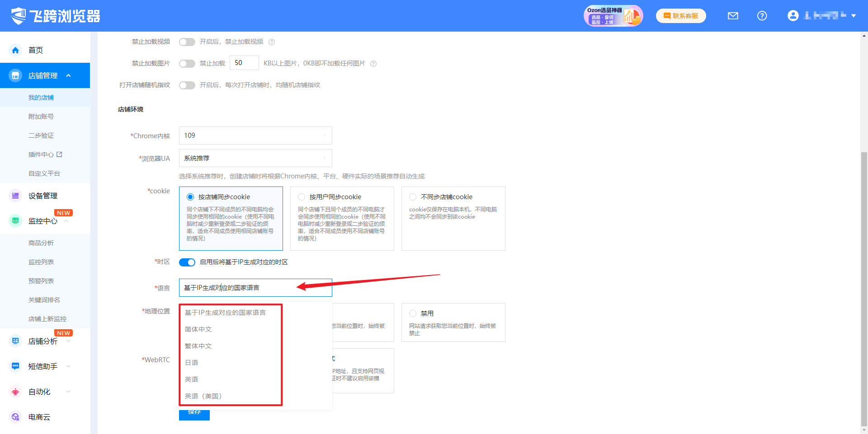The image size is (868, 434).
Task: Open the Chrome内核 version dropdown
Action: pyautogui.click(x=255, y=135)
